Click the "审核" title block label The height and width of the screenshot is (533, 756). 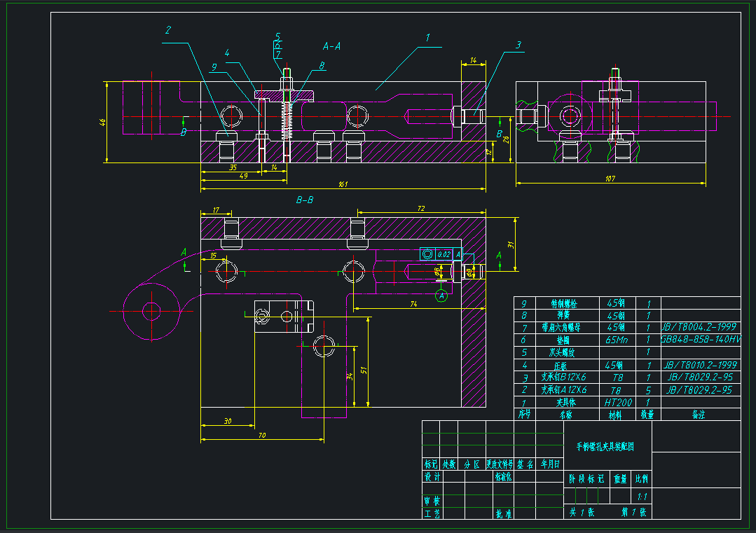pyautogui.click(x=432, y=501)
